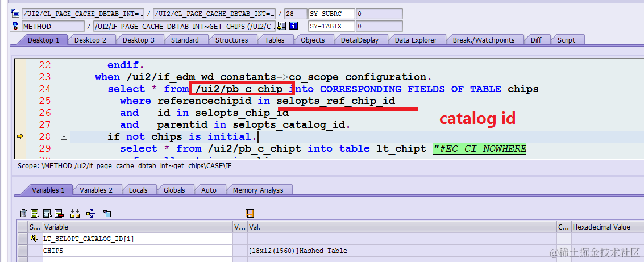Click the SY-SUBRC value field showing 0
Image resolution: width=644 pixels, height=262 pixels.
tap(379, 14)
